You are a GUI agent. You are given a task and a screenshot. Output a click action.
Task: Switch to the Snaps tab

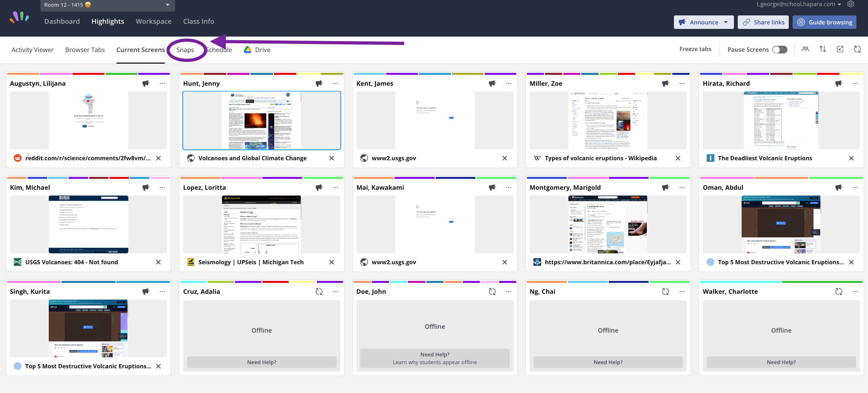[185, 49]
